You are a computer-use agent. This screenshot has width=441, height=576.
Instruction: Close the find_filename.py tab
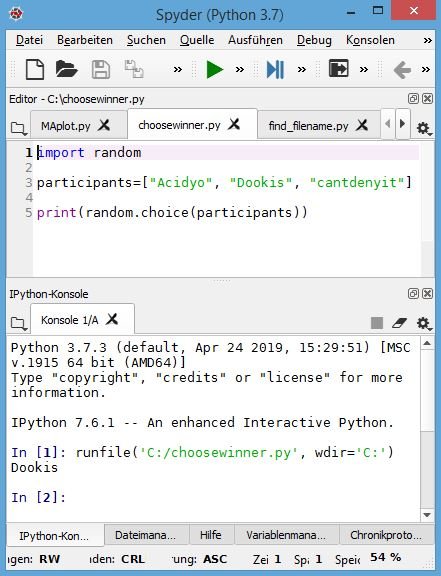click(x=362, y=125)
